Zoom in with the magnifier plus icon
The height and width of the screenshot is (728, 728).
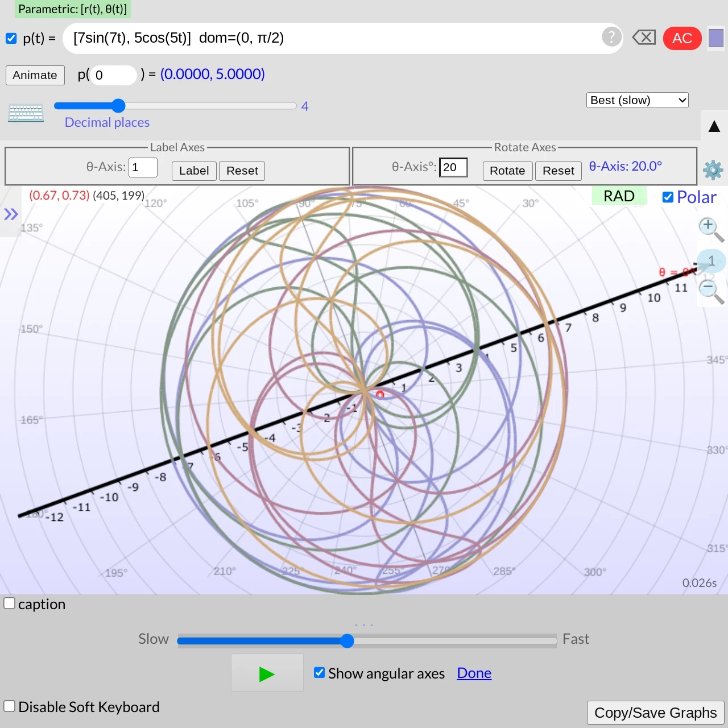pos(709,227)
